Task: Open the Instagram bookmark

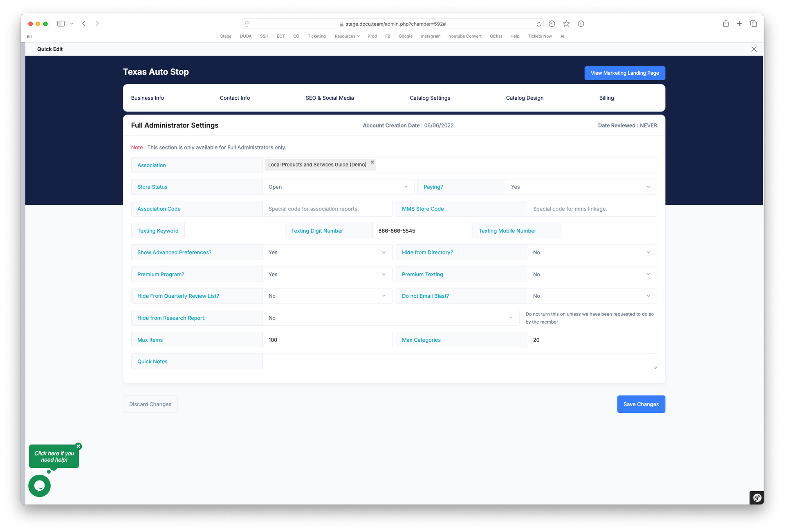Action: point(431,36)
